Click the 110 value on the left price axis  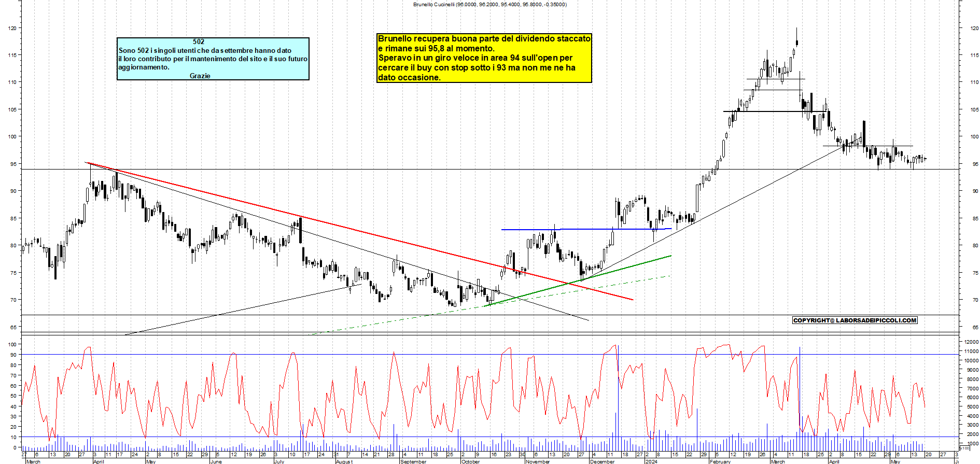click(12, 82)
